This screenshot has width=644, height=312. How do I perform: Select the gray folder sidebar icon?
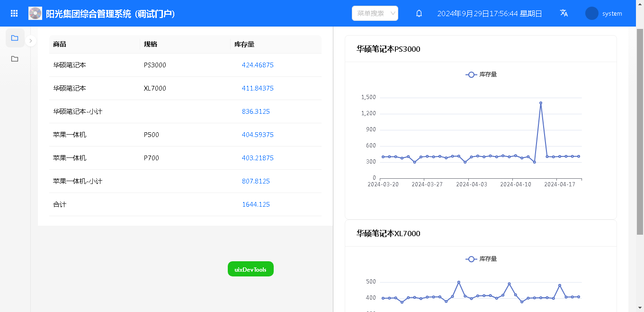pyautogui.click(x=15, y=59)
